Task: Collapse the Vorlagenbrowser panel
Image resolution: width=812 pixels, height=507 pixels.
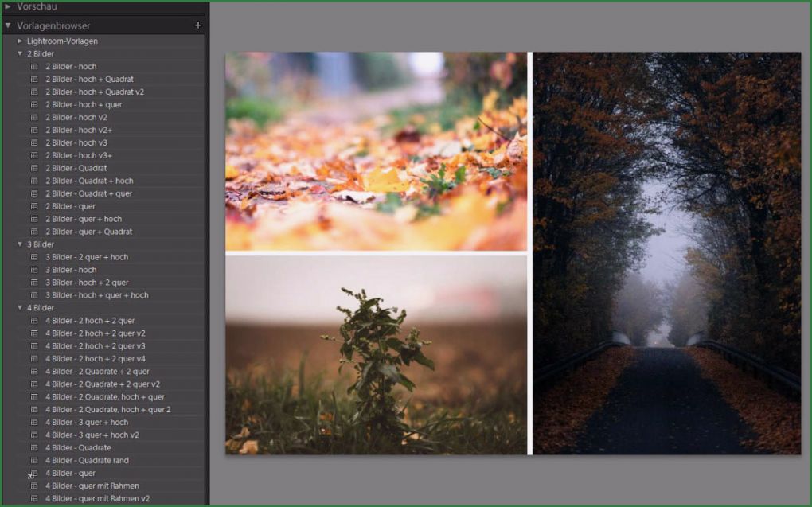Action: click(8, 25)
